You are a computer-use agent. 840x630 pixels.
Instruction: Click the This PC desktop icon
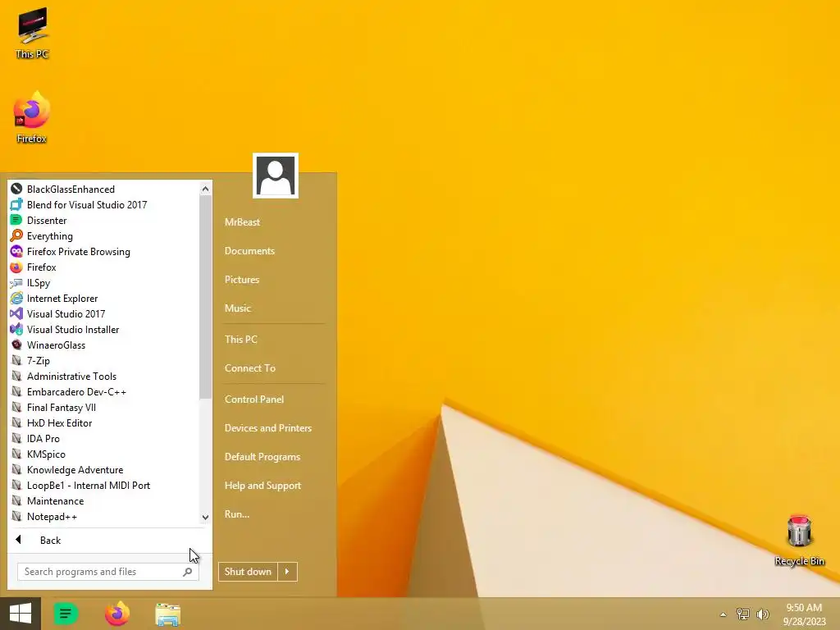point(32,33)
